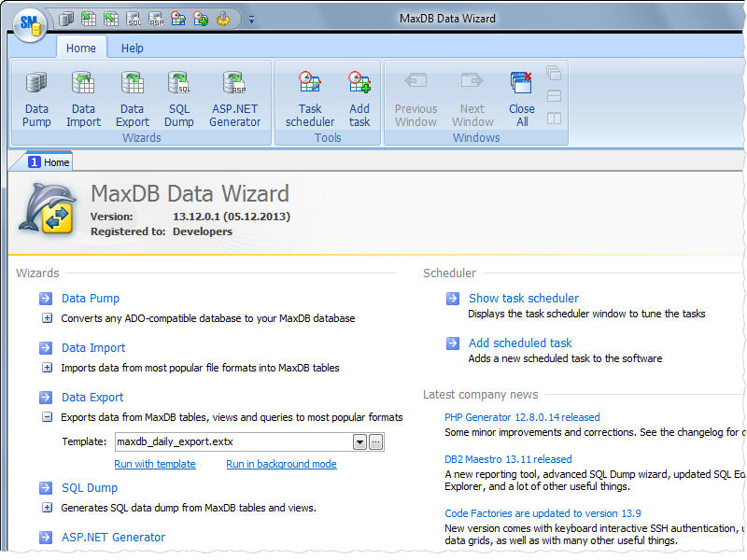Open DB2 Maestro 13.11 released news

(x=508, y=459)
